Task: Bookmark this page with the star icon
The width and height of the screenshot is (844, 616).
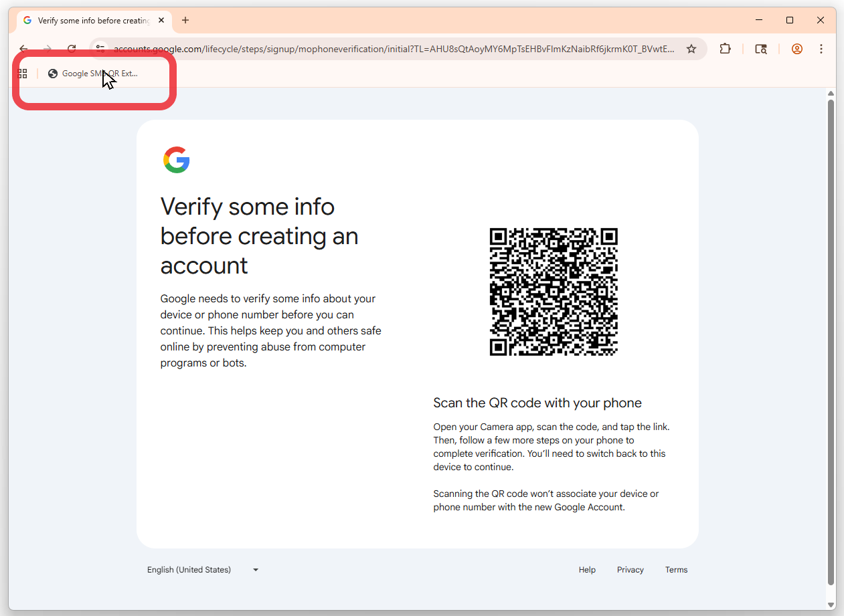Action: click(691, 49)
